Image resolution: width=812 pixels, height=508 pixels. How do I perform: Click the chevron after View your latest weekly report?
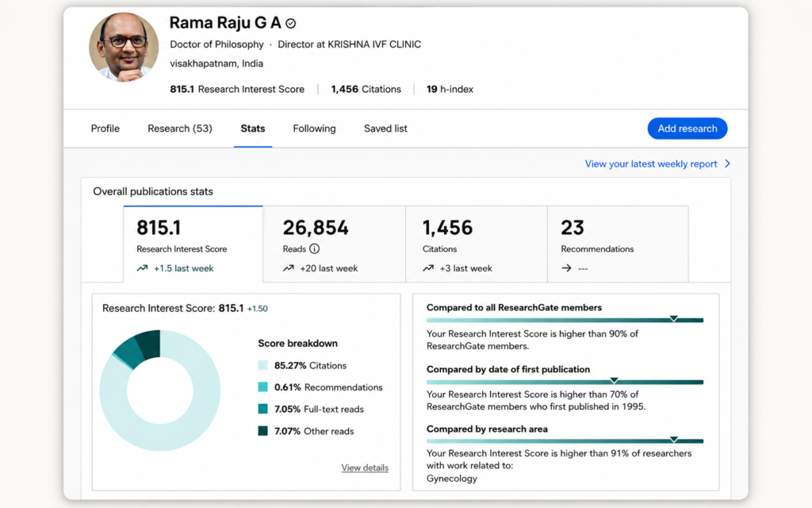728,164
